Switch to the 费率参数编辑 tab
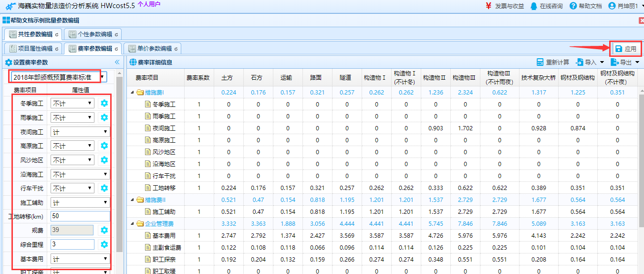Image resolution: width=644 pixels, height=274 pixels. (x=93, y=49)
